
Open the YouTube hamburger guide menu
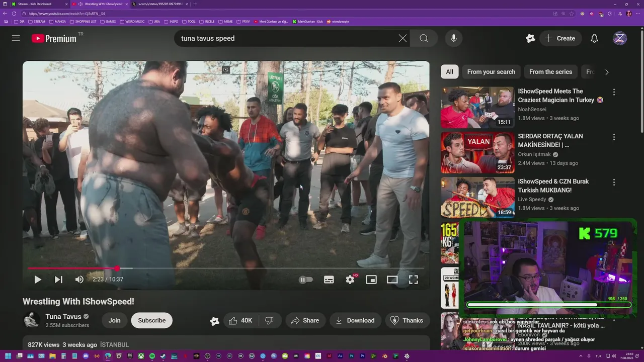tap(16, 38)
